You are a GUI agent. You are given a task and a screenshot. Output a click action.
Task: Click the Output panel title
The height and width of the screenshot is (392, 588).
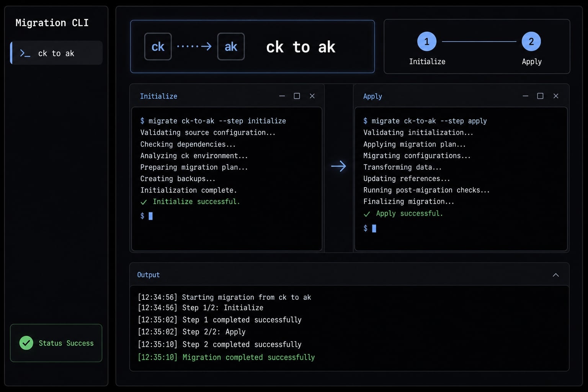(x=149, y=275)
